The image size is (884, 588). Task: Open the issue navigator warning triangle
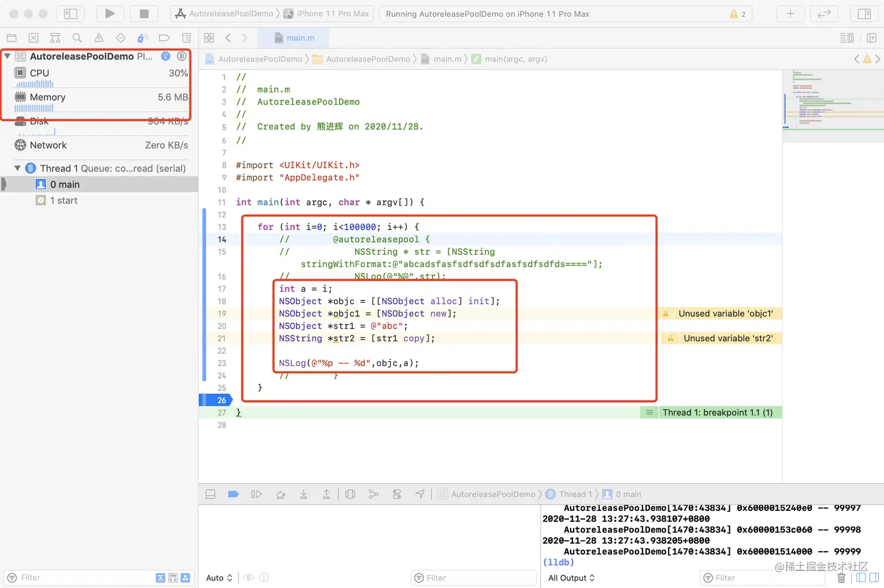point(99,38)
